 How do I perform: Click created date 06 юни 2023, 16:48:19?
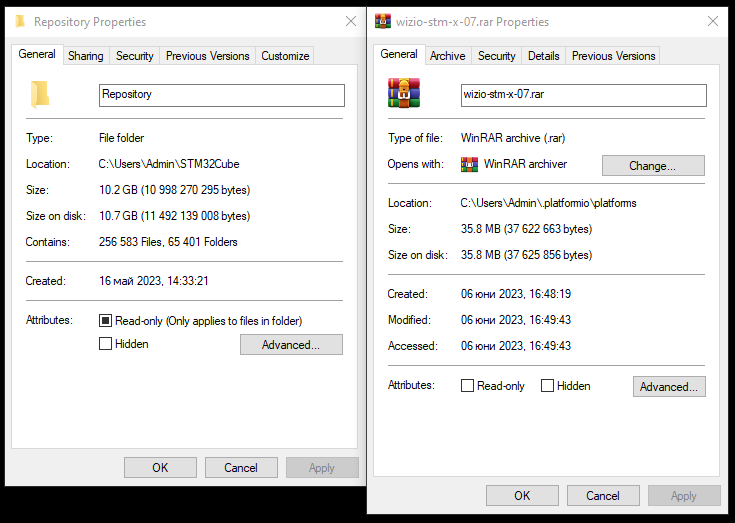[516, 294]
